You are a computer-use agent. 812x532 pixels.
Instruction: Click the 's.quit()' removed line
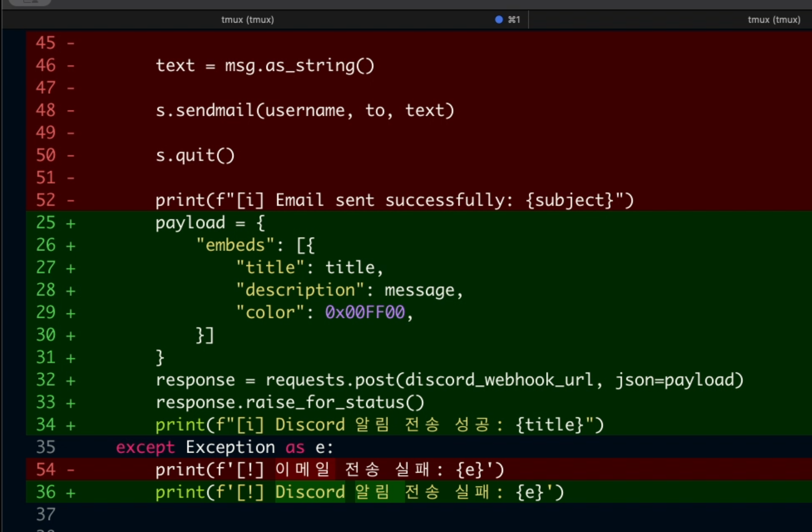(195, 156)
